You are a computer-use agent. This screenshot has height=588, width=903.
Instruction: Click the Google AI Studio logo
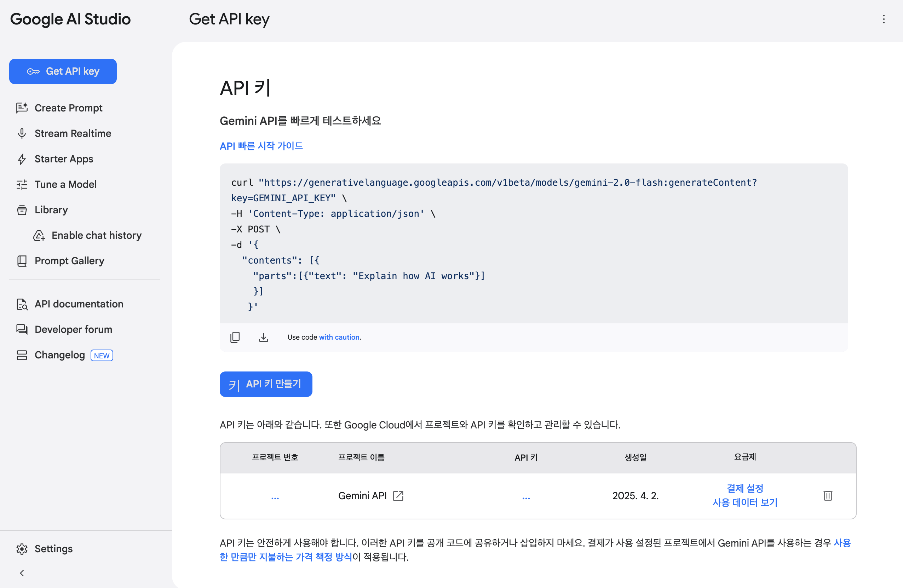coord(70,19)
